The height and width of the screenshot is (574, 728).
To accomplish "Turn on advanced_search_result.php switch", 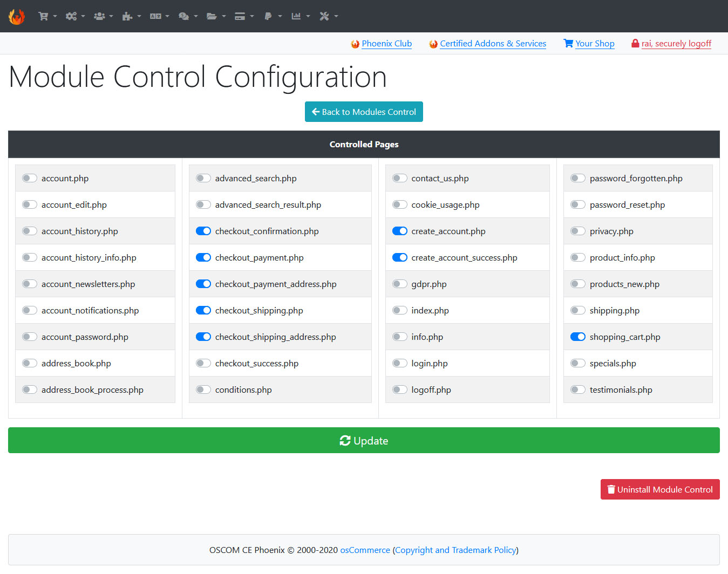I will pyautogui.click(x=203, y=204).
